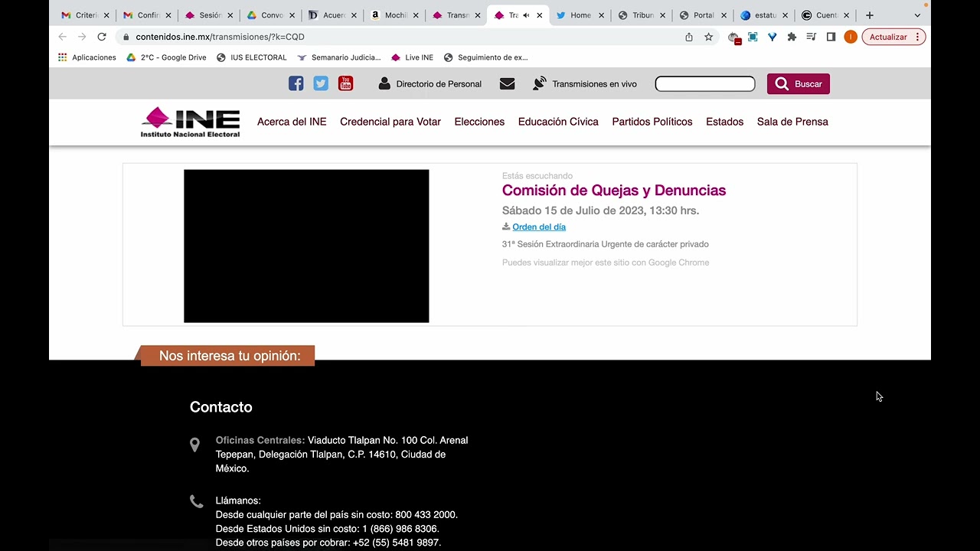Close the active Transmisiones tab

pos(540,15)
